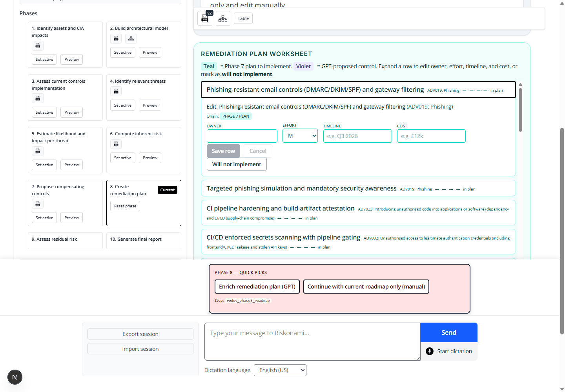Set phase 3 Assess current controls active
Image resolution: width=565 pixels, height=392 pixels.
pos(44,113)
